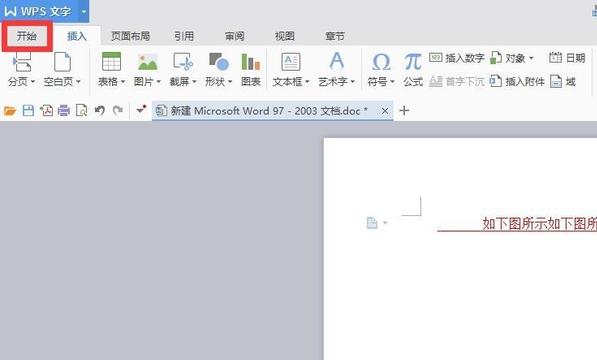
Task: Insert the date with 日期 button
Action: (567, 58)
